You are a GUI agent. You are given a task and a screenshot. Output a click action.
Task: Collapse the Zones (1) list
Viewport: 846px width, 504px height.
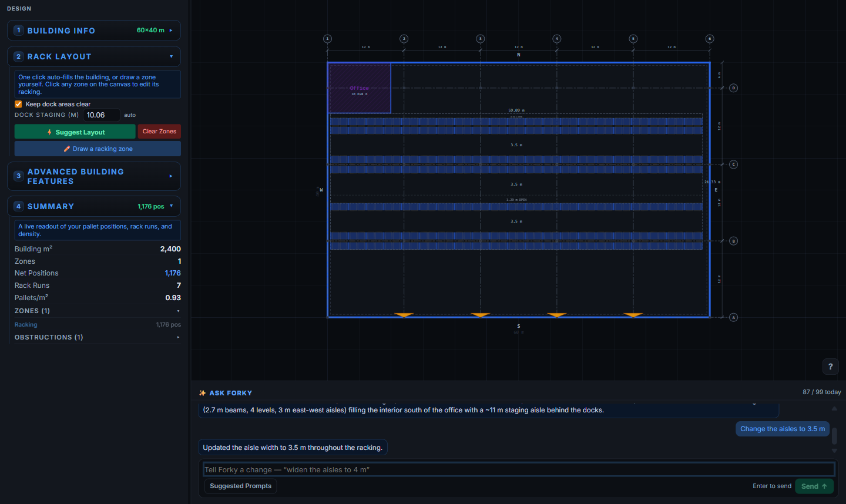[x=178, y=311]
